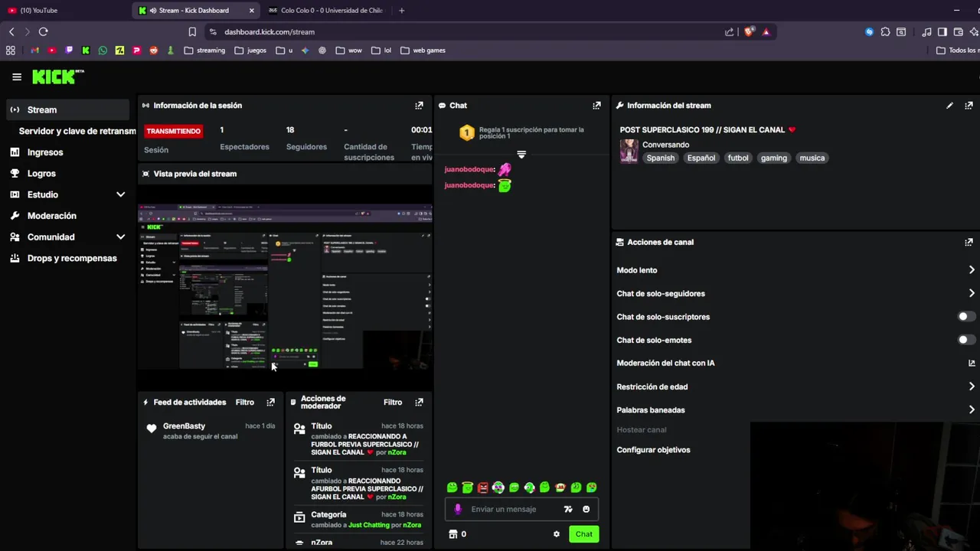Click the purple microphone icon in chat input
Viewport: 980px width, 551px height.
pos(458,509)
